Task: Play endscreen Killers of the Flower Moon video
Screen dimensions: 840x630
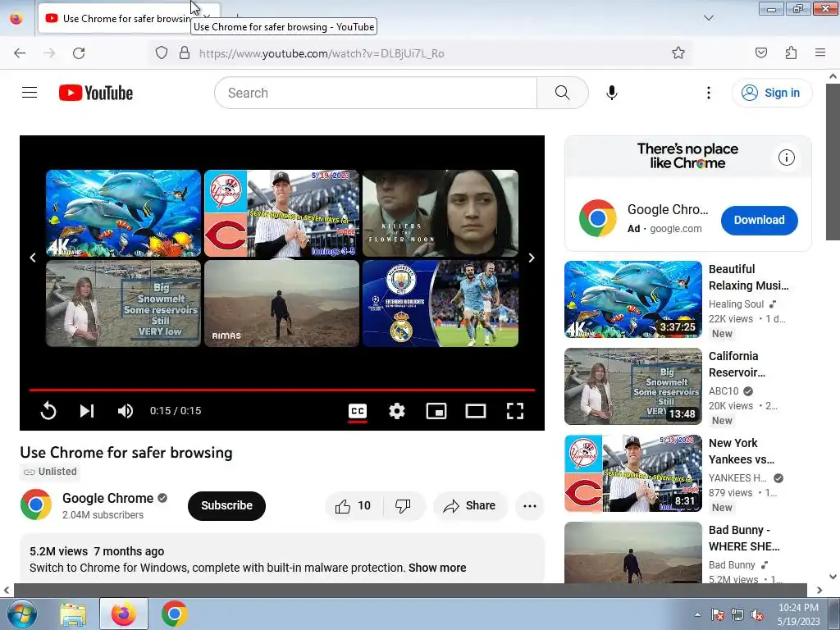Action: point(441,213)
